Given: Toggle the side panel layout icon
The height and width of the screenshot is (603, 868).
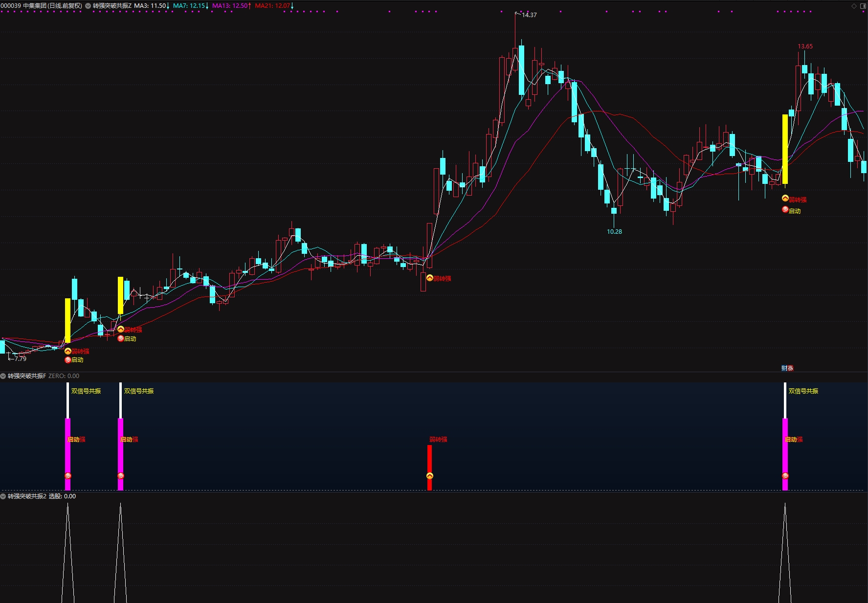Looking at the screenshot, I should 863,6.
